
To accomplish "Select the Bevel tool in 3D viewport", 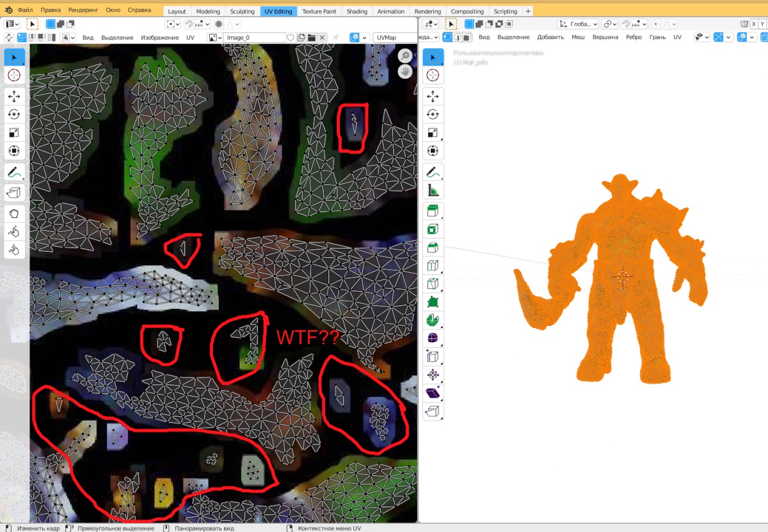I will pyautogui.click(x=433, y=247).
